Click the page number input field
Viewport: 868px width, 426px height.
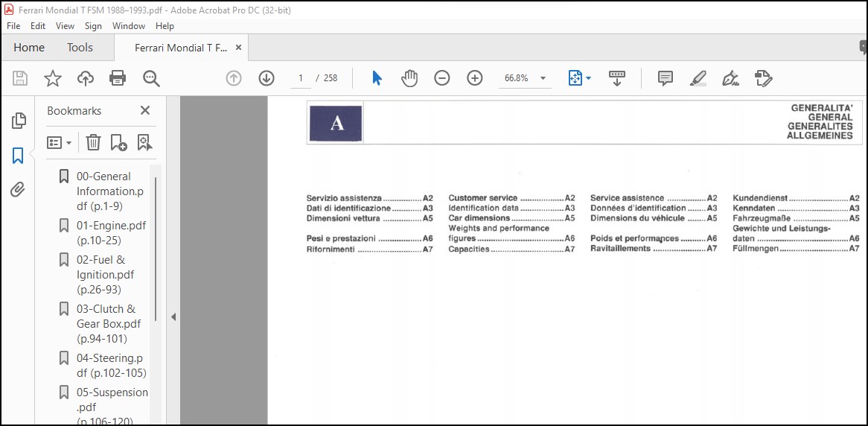(301, 78)
